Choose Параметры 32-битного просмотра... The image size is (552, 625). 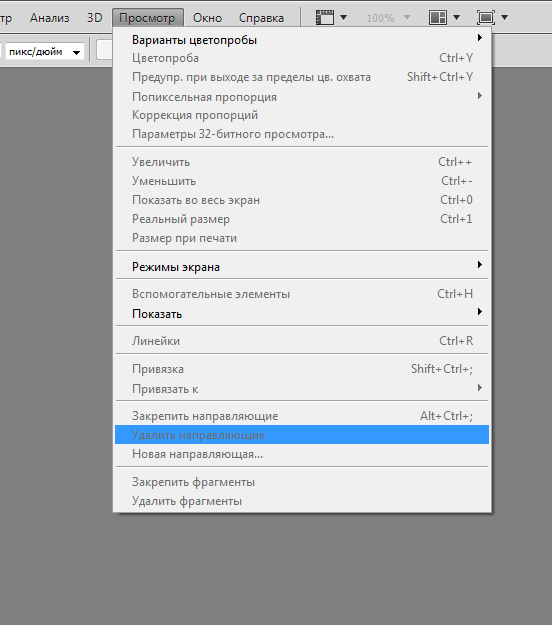302,134
